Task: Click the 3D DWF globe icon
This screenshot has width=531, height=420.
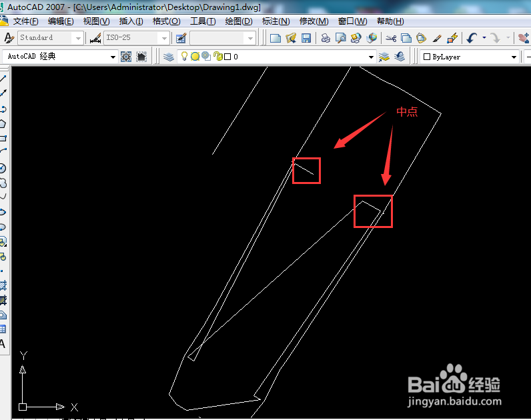Action: [372, 38]
